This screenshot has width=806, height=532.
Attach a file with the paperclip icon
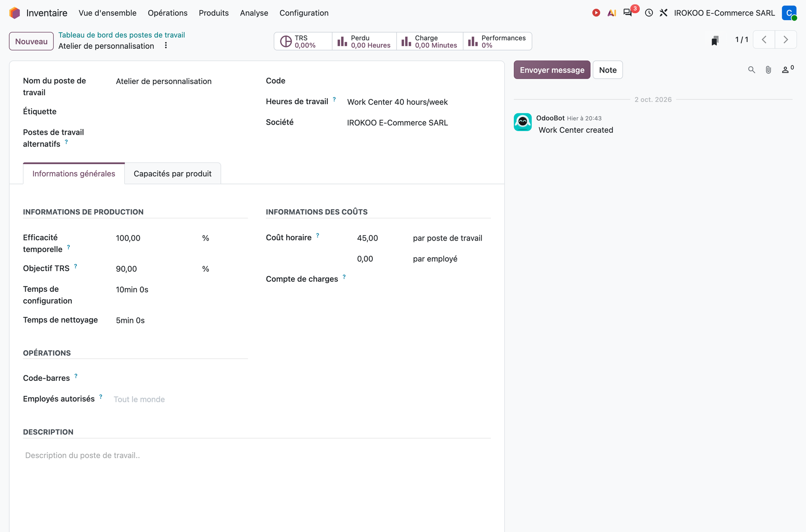768,70
